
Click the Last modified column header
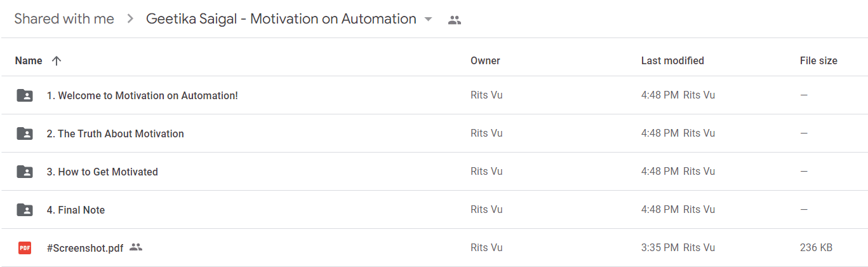(x=672, y=61)
